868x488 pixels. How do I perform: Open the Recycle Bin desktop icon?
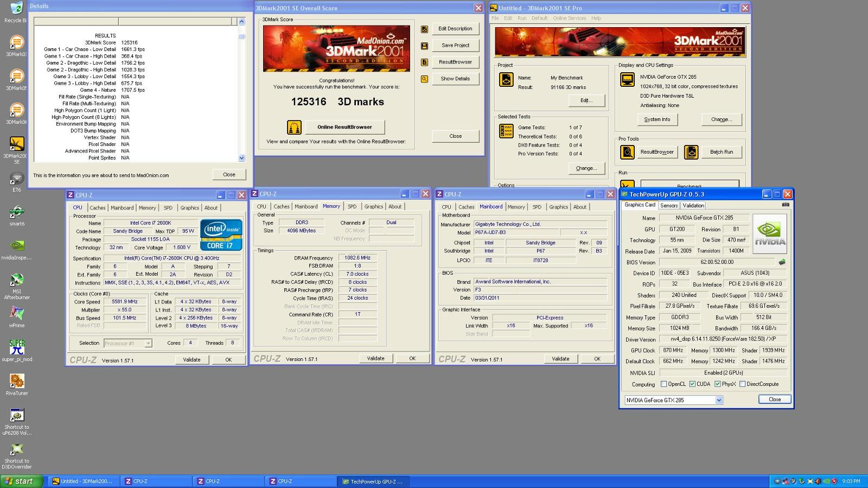point(16,9)
